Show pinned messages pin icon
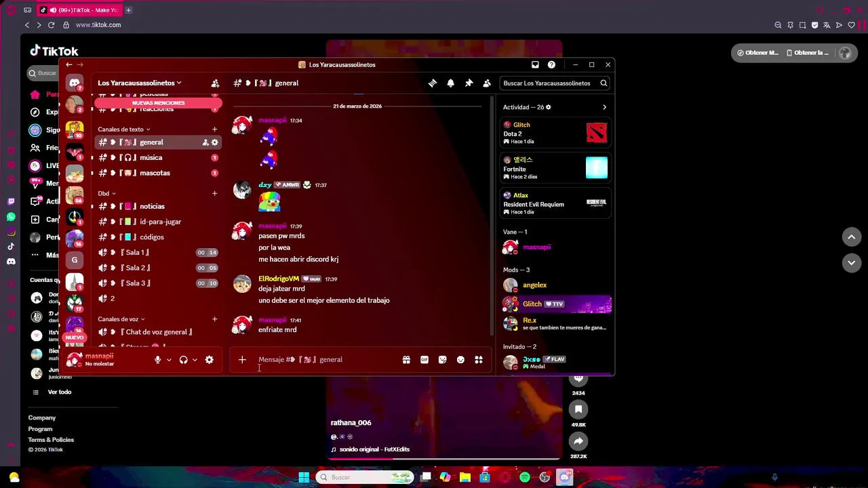Screen dimensions: 868x488 469,83
